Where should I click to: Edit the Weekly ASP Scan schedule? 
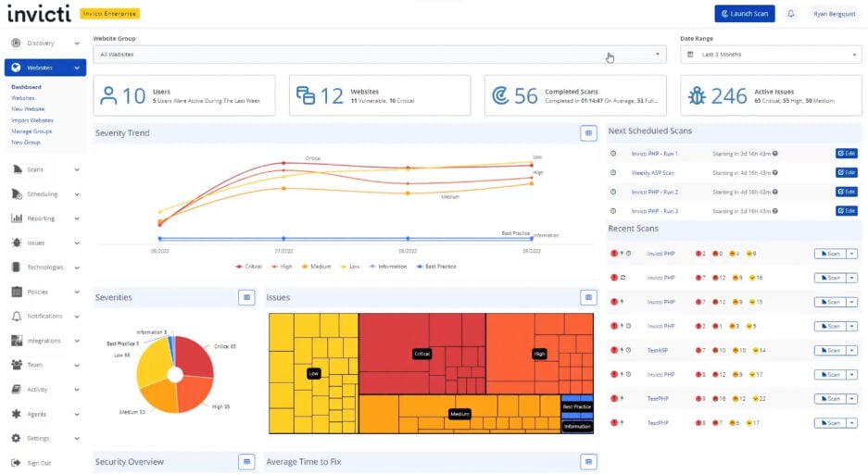846,172
